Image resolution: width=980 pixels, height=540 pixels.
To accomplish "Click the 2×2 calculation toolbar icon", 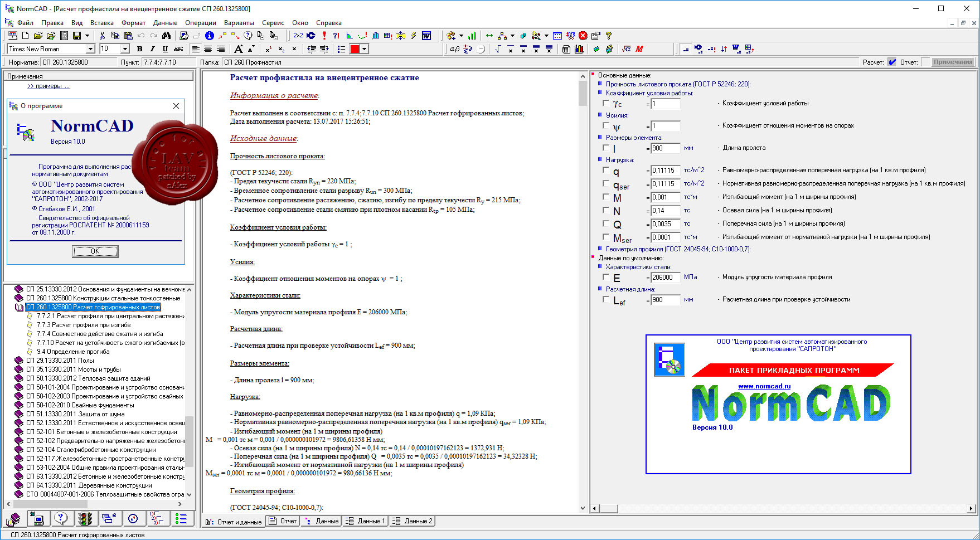I will coord(298,36).
